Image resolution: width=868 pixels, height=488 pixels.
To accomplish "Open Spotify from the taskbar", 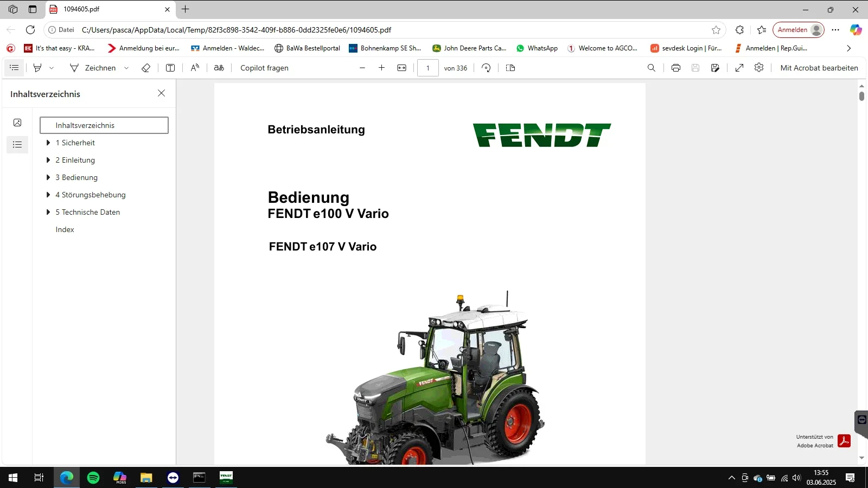I will (x=93, y=478).
